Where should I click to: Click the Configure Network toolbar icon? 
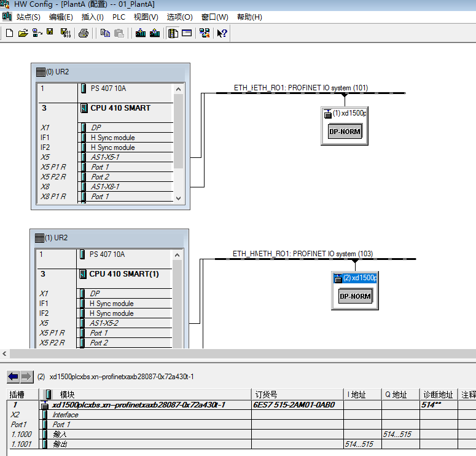pos(205,33)
